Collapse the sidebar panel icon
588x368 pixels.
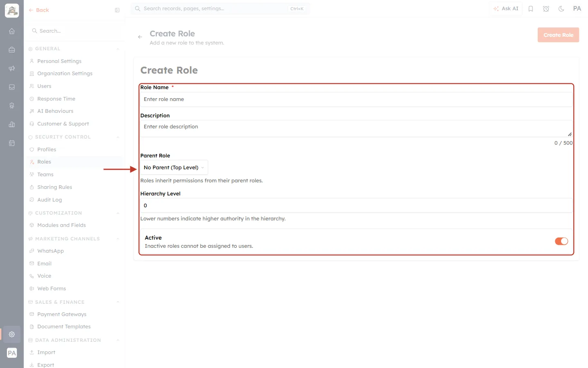[117, 10]
